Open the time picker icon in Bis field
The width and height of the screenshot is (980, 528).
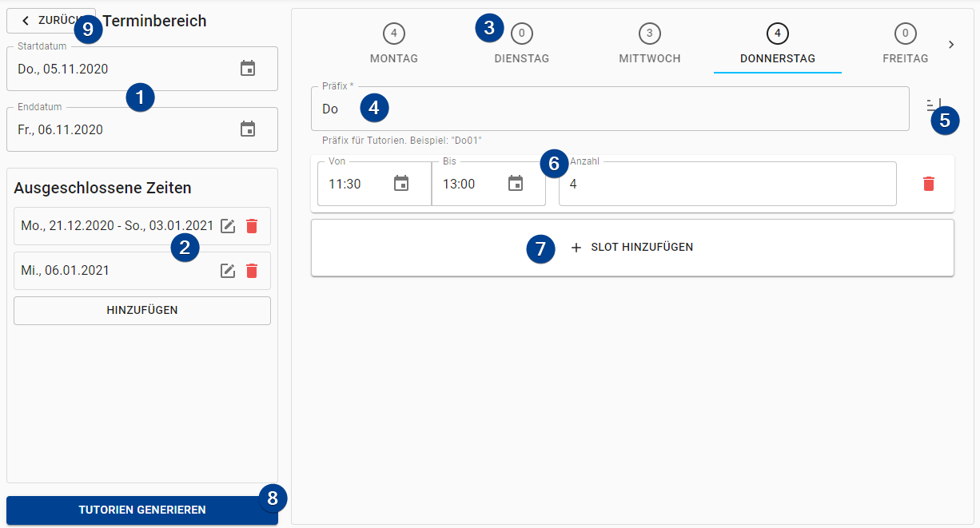(x=516, y=184)
